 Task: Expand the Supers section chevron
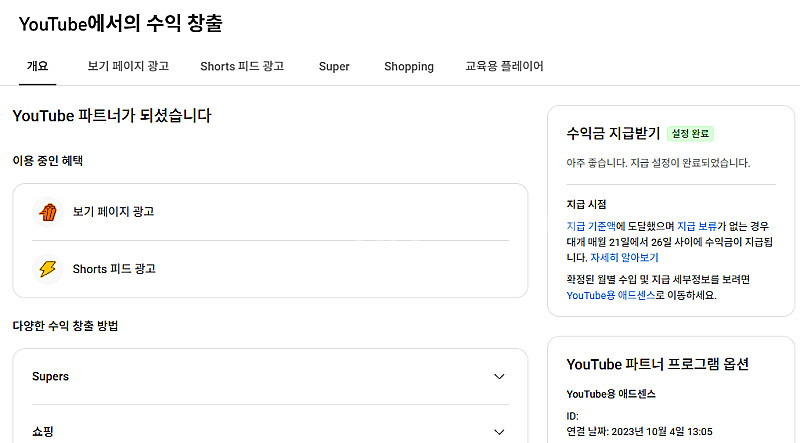click(499, 377)
